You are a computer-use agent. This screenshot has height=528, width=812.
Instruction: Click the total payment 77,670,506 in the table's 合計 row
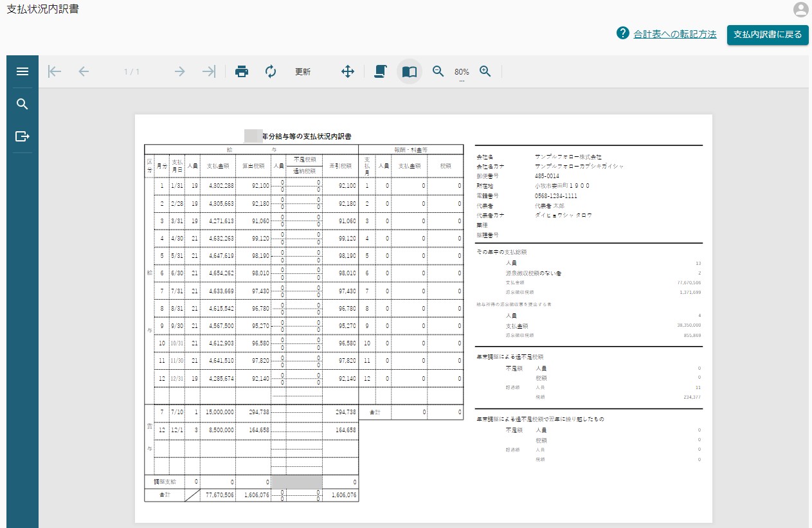[x=219, y=495]
